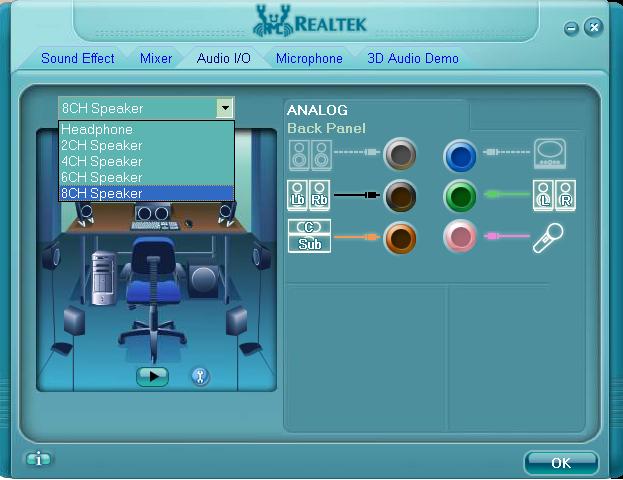This screenshot has height=480, width=623.
Task: Go to the Microphone tab
Action: click(x=309, y=58)
